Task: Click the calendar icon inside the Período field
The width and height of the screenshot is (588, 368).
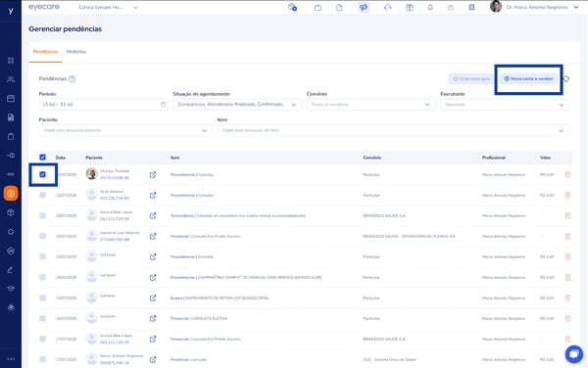Action: click(x=163, y=105)
